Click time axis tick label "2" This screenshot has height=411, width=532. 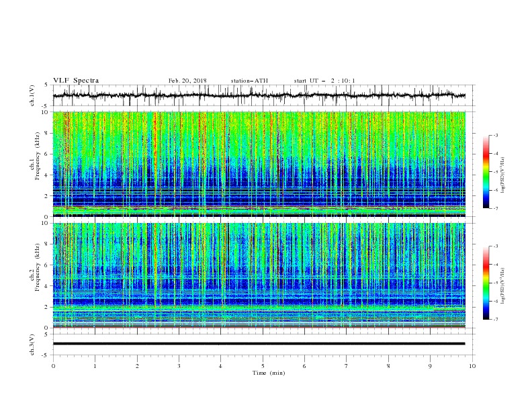coord(137,366)
